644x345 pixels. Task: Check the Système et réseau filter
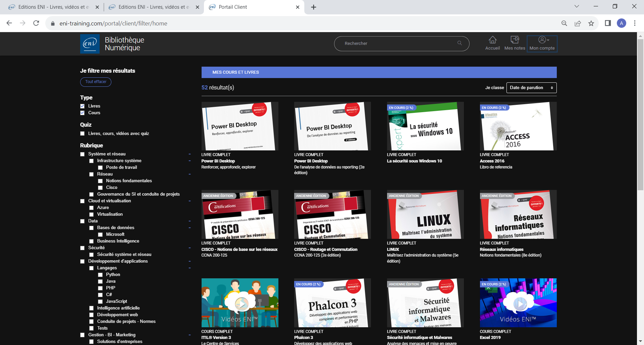(x=83, y=154)
